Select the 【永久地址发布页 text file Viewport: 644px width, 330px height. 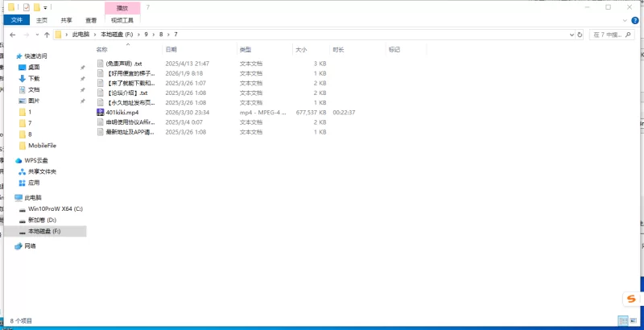click(x=130, y=103)
